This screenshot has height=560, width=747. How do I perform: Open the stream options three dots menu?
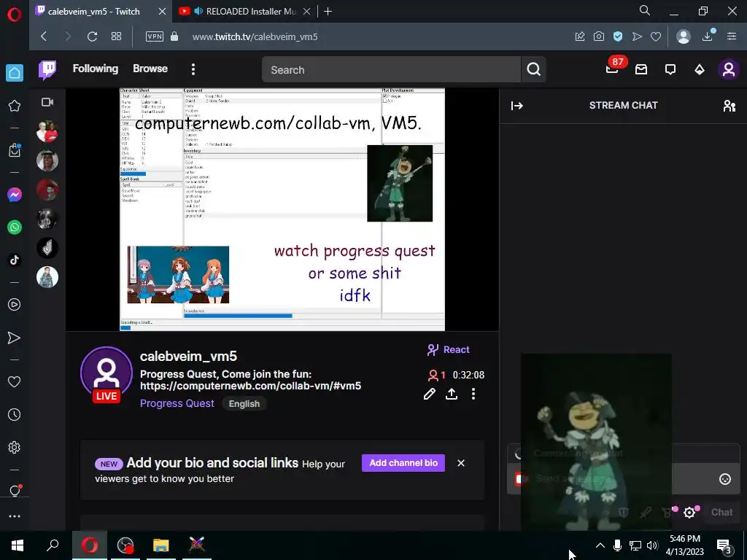pos(473,394)
